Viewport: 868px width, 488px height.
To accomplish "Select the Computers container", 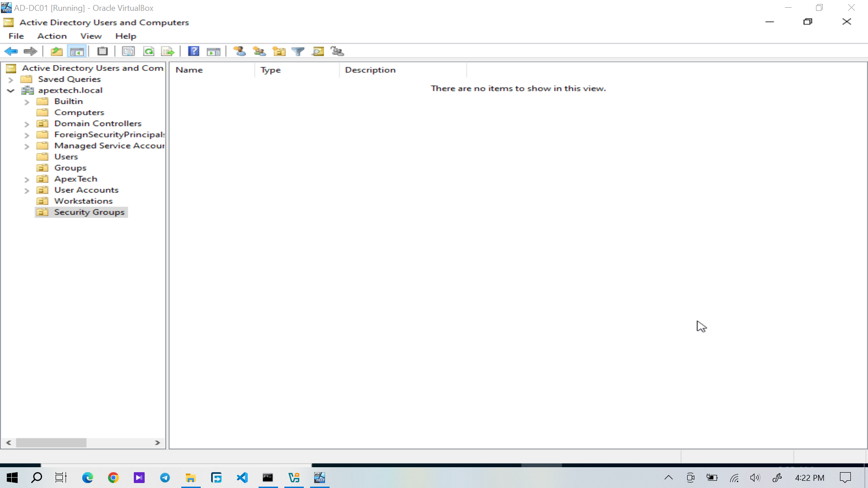I will pos(79,113).
